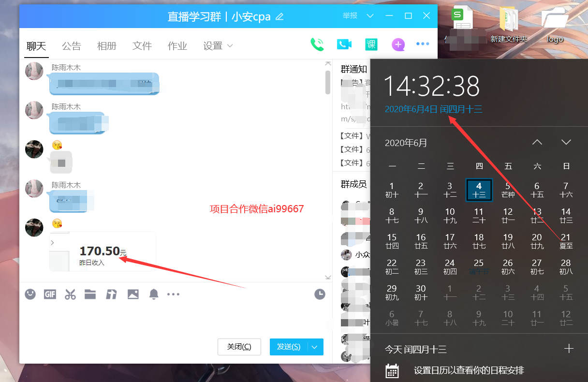Switch to the 公告 tab
The image size is (588, 382).
72,46
